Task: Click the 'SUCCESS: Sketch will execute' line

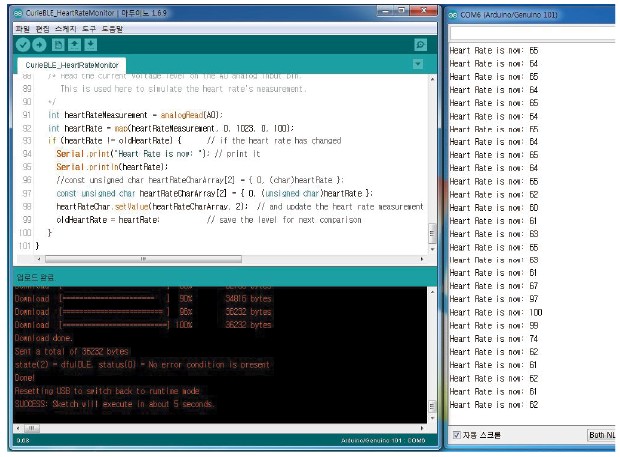Action: pos(114,404)
